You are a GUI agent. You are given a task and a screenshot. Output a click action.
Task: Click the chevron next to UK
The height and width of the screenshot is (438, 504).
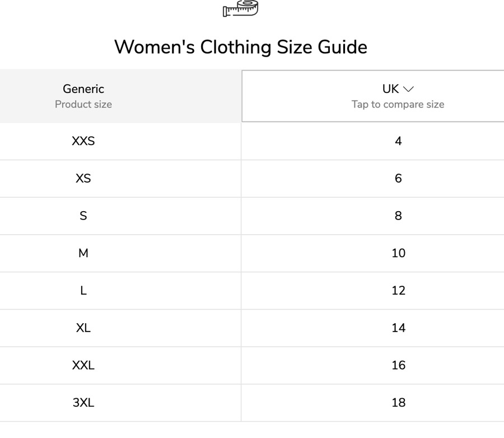click(x=408, y=89)
